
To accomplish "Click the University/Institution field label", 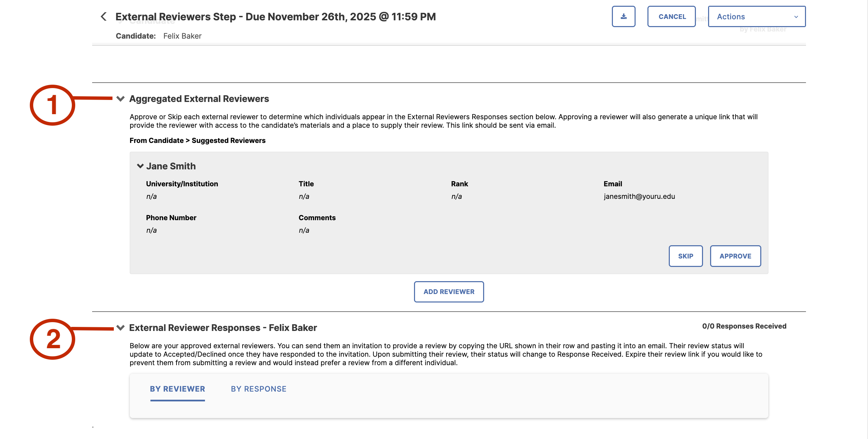I will coord(182,184).
